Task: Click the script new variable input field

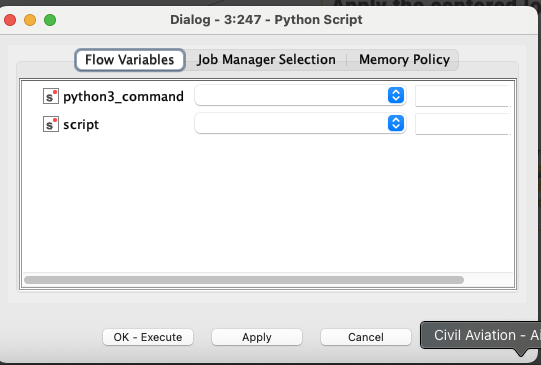Action: (463, 124)
